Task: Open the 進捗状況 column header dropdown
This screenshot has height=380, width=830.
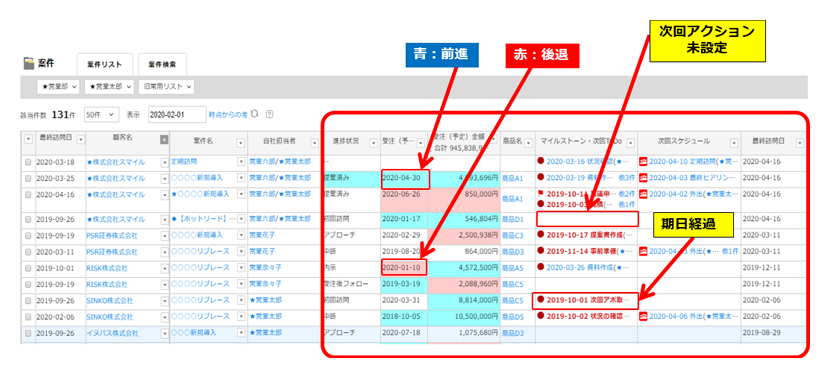Action: pos(373,143)
